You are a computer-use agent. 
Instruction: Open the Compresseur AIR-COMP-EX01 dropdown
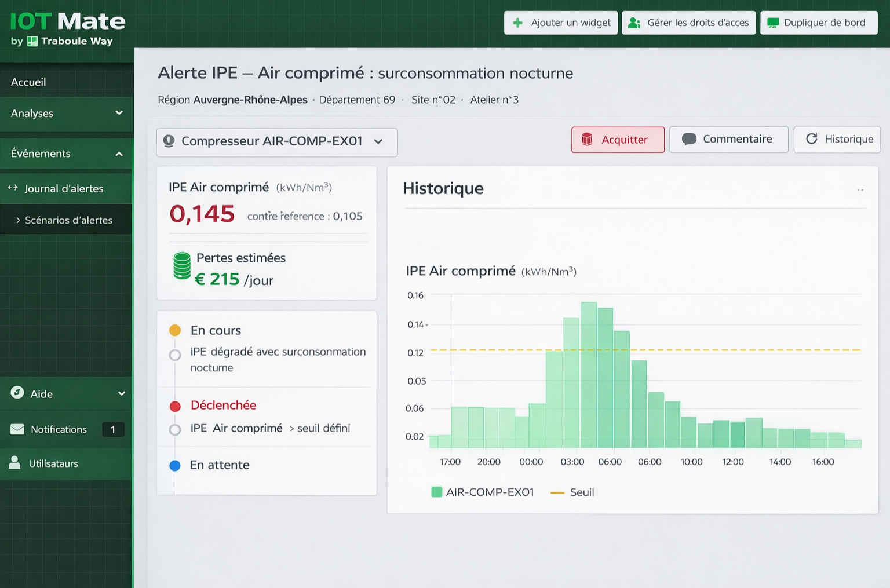pos(379,141)
